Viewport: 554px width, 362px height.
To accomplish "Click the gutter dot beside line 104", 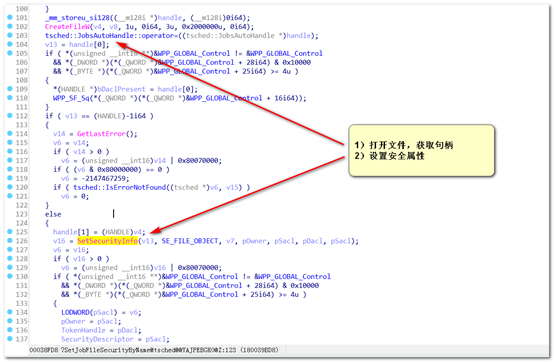I will (x=10, y=44).
